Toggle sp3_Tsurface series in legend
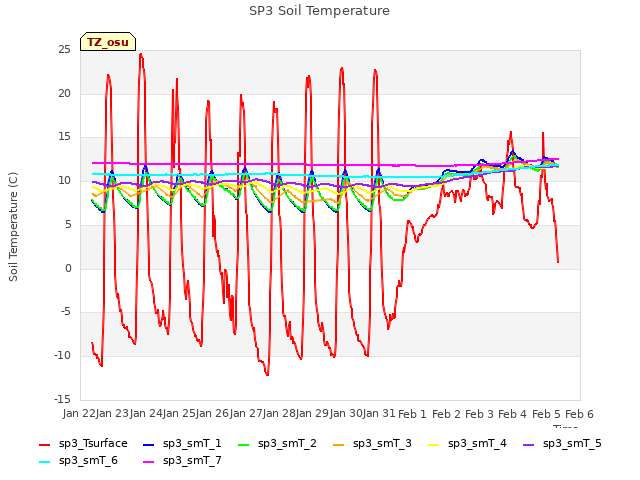The width and height of the screenshot is (640, 480). pyautogui.click(x=83, y=444)
